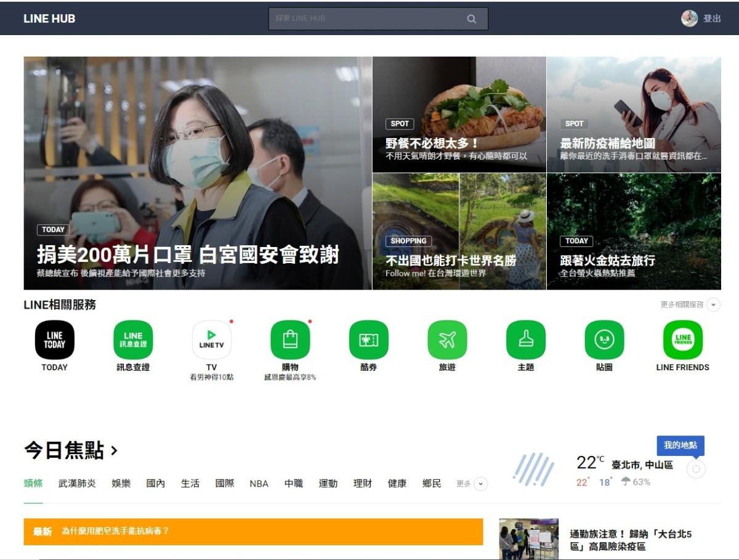This screenshot has width=739, height=560.
Task: Open the 為什麼用肥皂洗手能抗病毒 latest news bar
Action: 252,531
